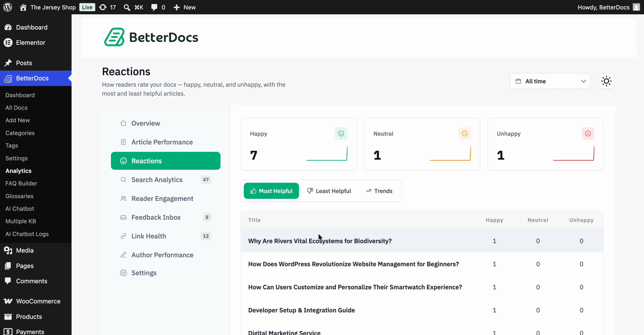The image size is (644, 335).
Task: Sort by Unhappy column header
Action: click(x=581, y=220)
